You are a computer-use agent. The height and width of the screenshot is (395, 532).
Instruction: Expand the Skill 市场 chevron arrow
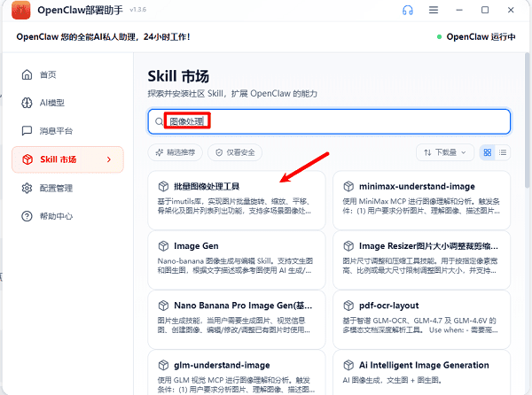point(109,159)
